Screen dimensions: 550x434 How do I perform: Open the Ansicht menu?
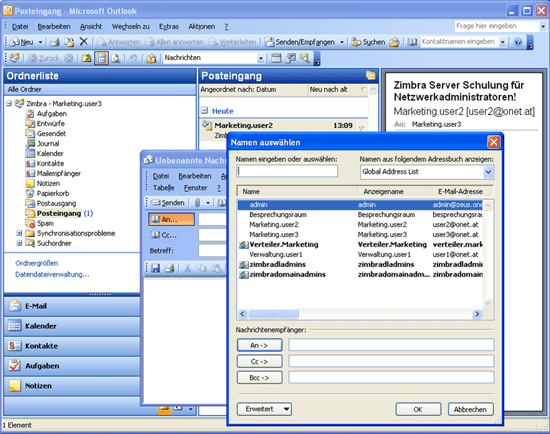[x=91, y=27]
